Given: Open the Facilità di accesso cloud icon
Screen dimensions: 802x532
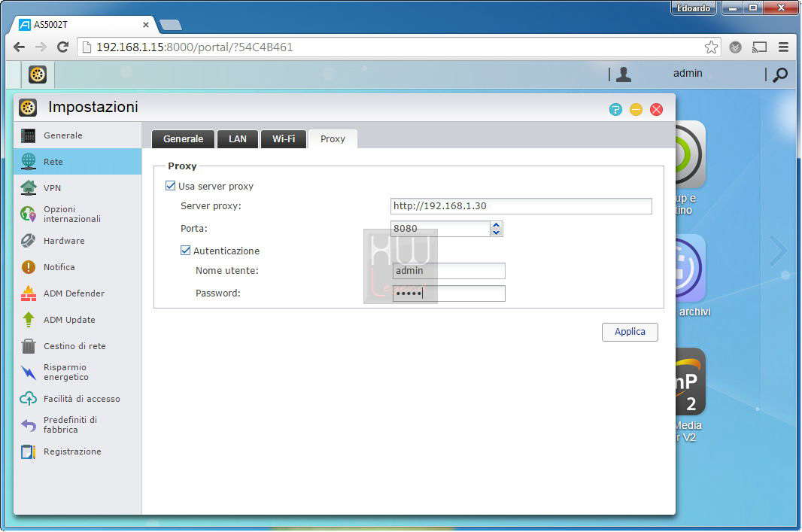Looking at the screenshot, I should (28, 399).
